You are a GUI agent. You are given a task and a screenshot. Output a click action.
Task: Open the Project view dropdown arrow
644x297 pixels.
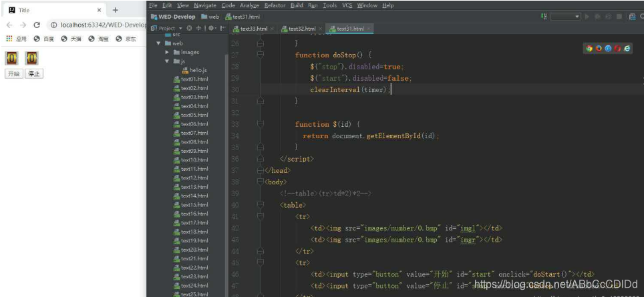[x=180, y=28]
